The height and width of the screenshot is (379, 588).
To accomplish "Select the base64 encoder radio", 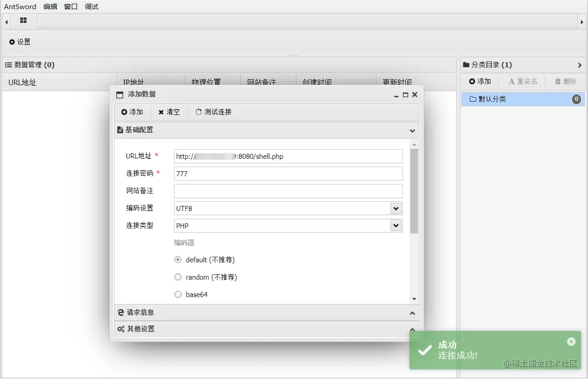I will tap(178, 294).
